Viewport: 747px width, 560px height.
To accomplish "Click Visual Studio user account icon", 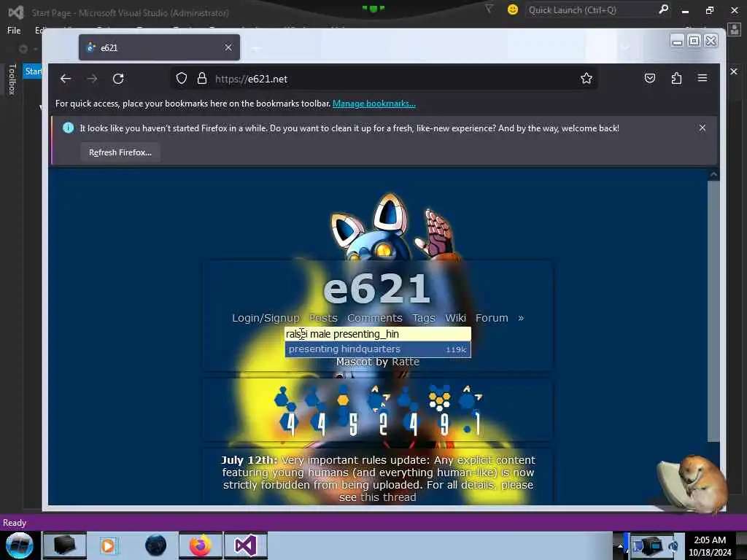I will (x=735, y=29).
